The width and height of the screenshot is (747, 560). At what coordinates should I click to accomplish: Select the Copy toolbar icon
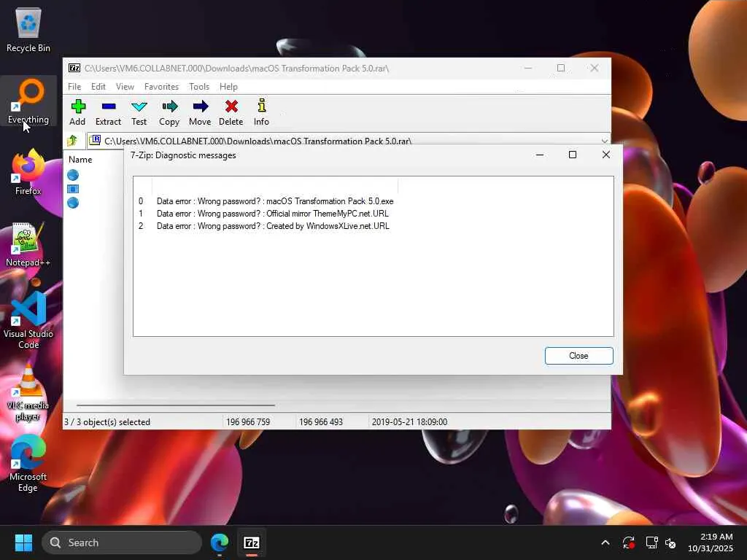(169, 112)
